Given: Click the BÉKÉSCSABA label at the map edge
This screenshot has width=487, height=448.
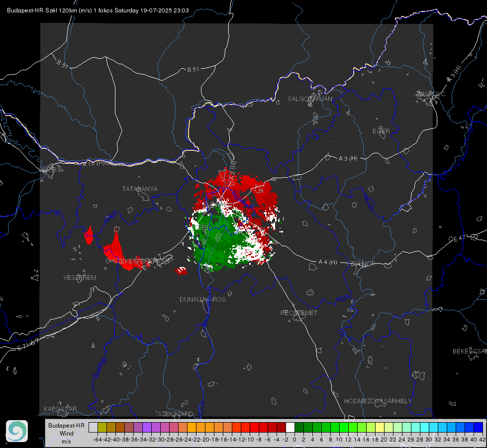Looking at the screenshot, I should coord(470,351).
